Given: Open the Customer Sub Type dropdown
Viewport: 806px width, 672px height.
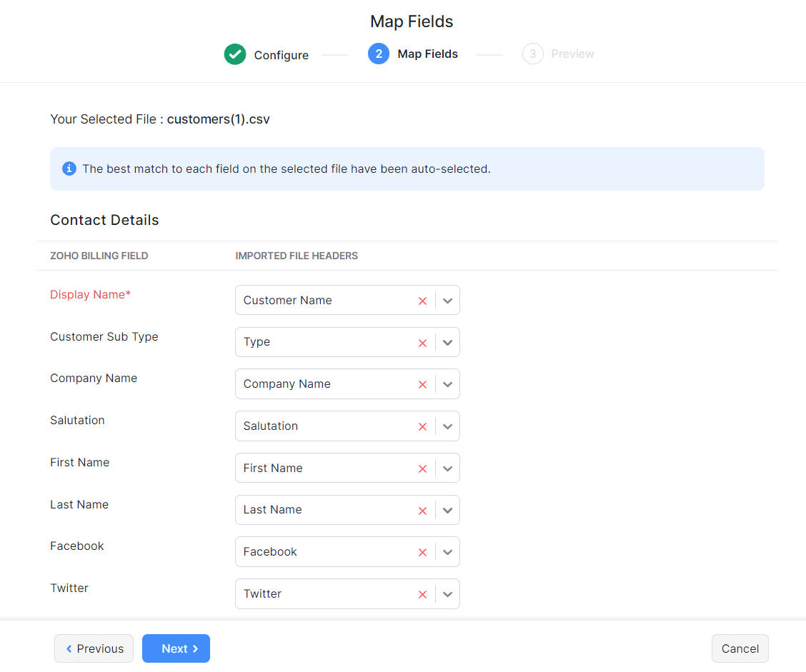Looking at the screenshot, I should tap(447, 342).
